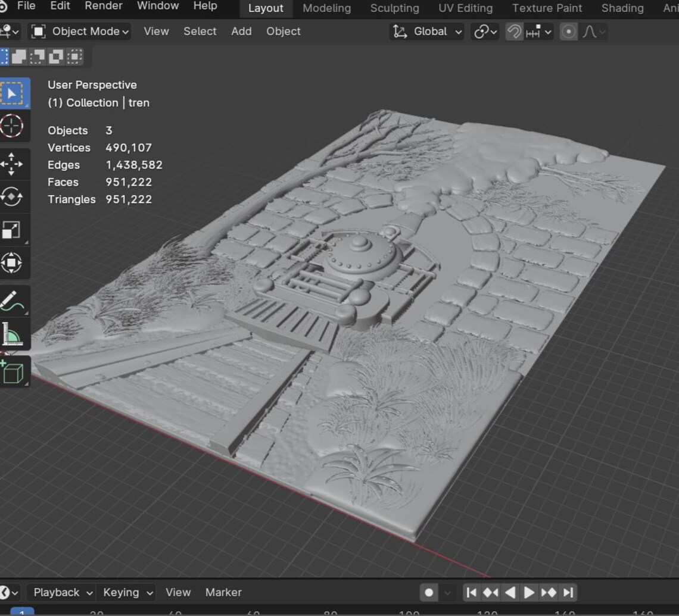
Task: Open the viewport Select menu
Action: point(200,32)
